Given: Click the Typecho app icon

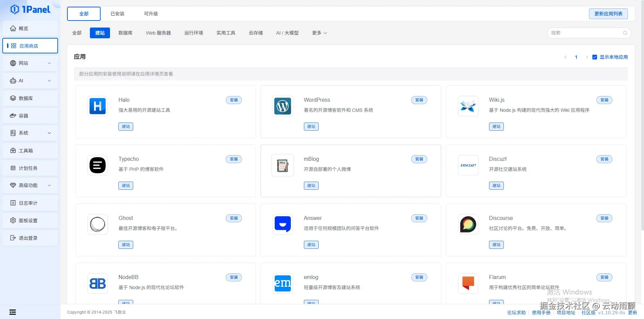Looking at the screenshot, I should point(98,165).
